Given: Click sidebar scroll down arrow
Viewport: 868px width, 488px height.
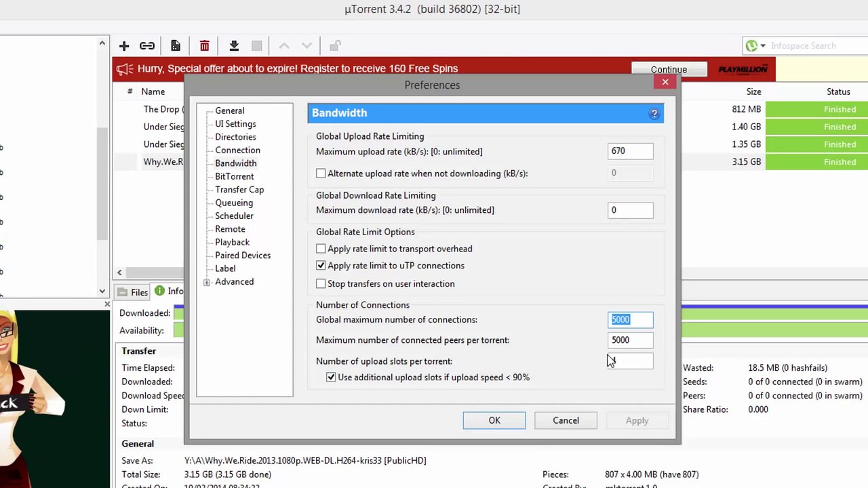Looking at the screenshot, I should click(102, 291).
